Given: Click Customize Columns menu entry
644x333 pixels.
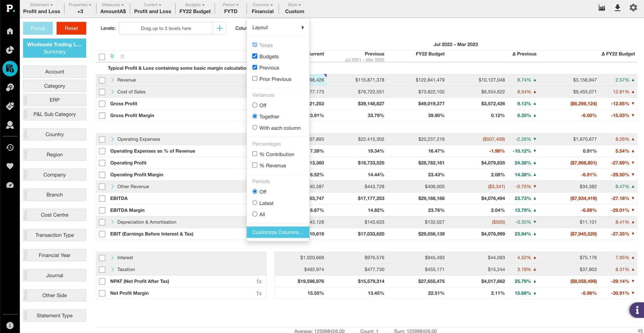Looking at the screenshot, I should coord(277,232).
